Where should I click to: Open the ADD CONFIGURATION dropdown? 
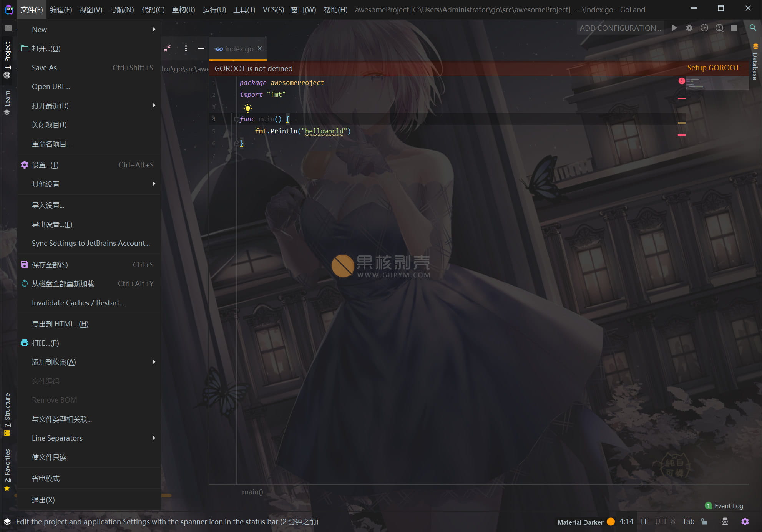click(x=620, y=28)
